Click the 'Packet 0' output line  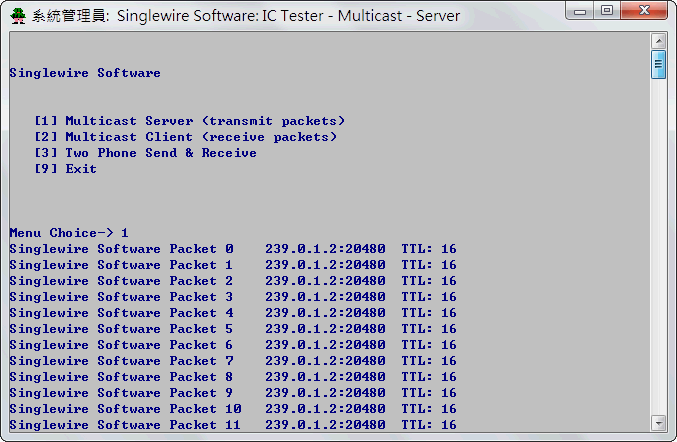tap(233, 249)
